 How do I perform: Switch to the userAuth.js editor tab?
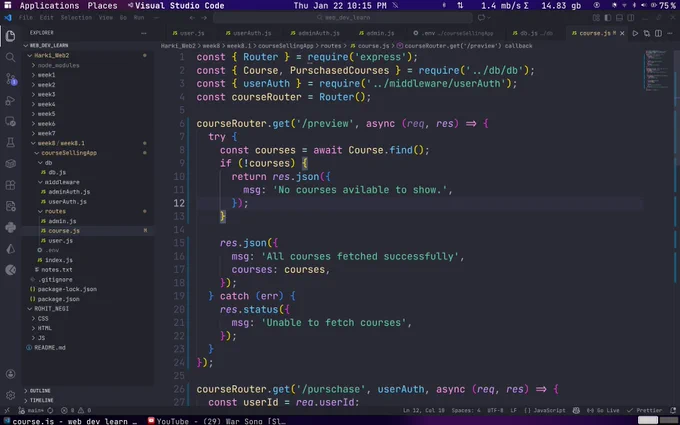click(x=248, y=33)
